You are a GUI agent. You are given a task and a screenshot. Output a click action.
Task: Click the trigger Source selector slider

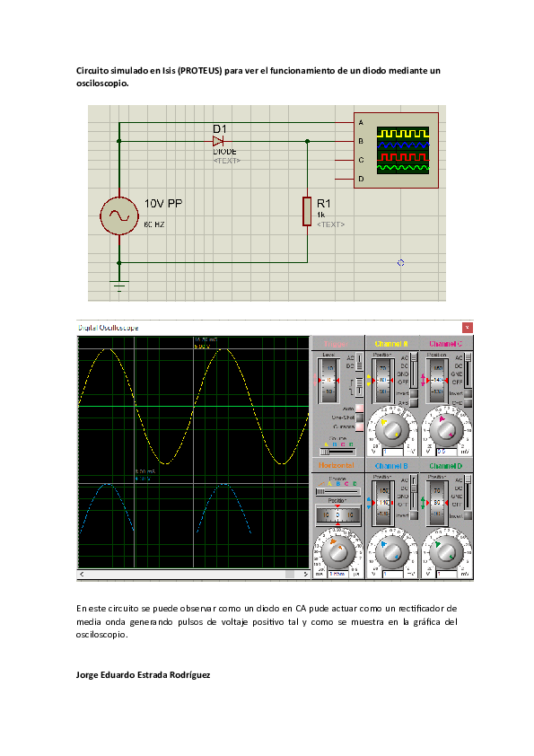(x=337, y=452)
